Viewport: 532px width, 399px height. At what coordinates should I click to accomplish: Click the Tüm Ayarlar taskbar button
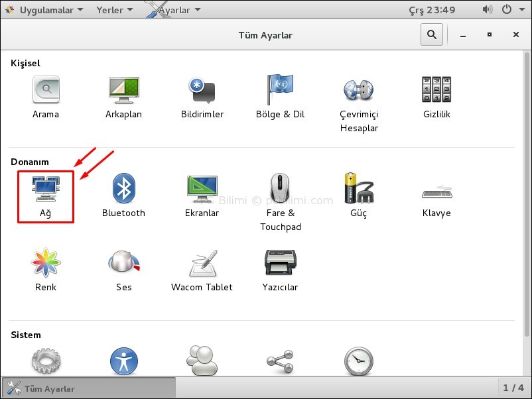pyautogui.click(x=89, y=388)
